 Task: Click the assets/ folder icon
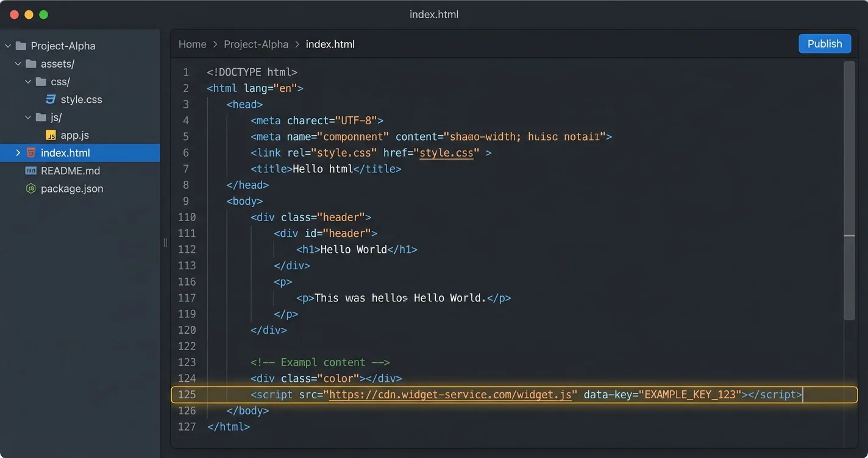pos(31,63)
